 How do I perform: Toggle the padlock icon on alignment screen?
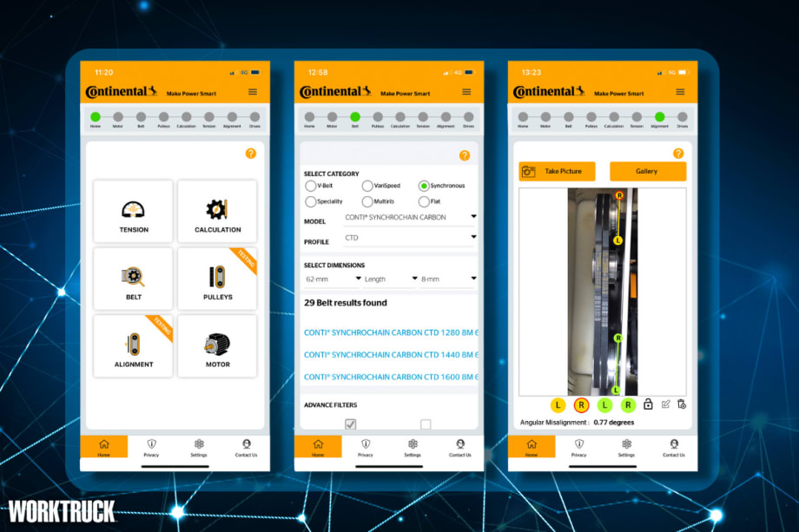(648, 404)
